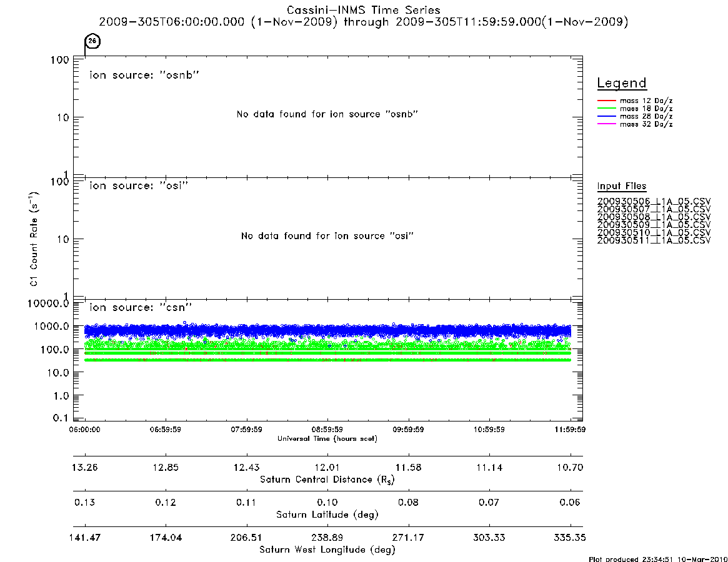This screenshot has height=562, width=728.
Task: Select the Input Files heading
Action: 622,186
